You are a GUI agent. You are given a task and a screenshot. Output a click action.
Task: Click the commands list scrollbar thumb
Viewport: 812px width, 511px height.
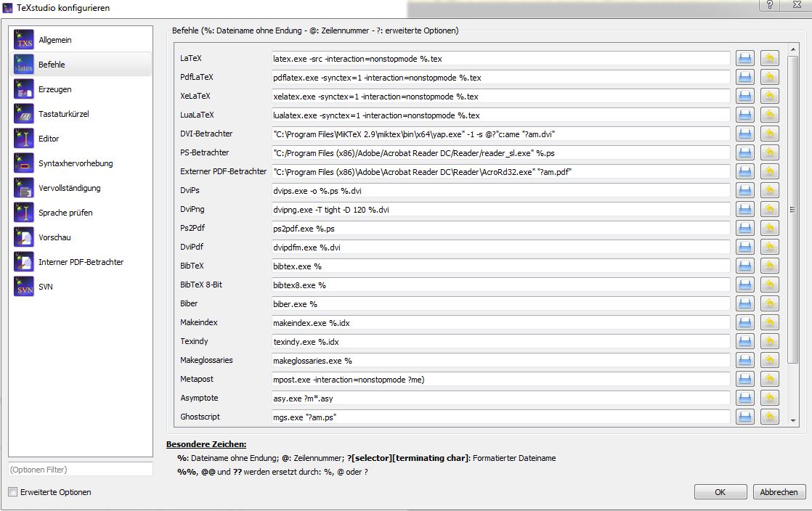click(793, 210)
